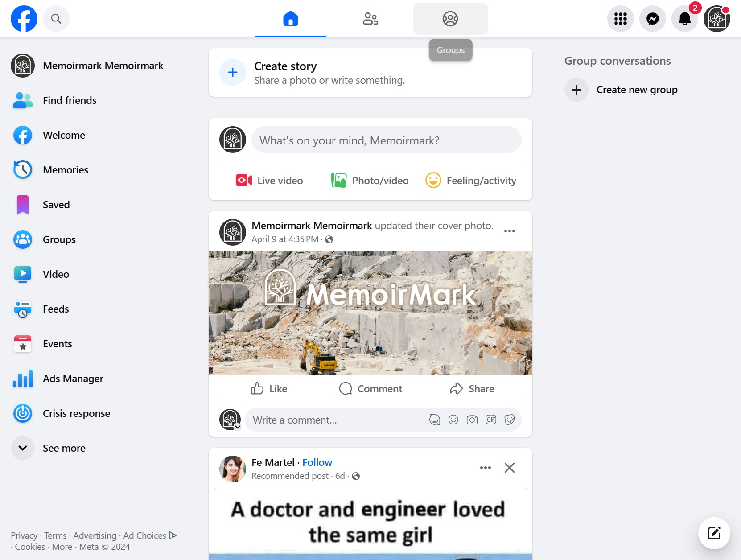Insert avatar sticker in comment

(x=435, y=420)
